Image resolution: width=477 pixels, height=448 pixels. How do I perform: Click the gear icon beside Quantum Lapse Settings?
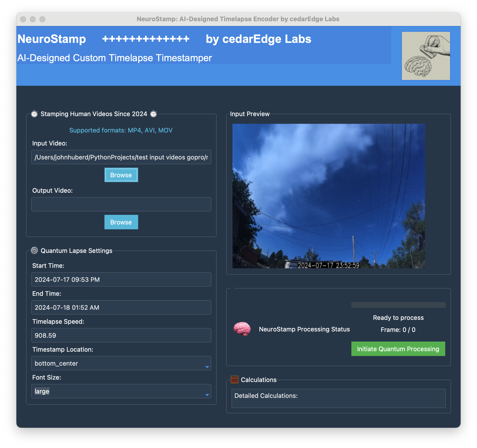[34, 250]
